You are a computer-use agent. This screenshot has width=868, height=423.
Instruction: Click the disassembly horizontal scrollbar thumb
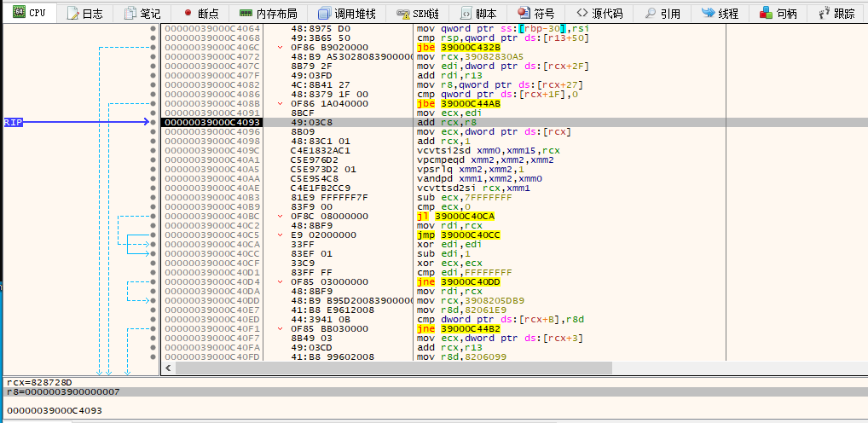[394, 368]
